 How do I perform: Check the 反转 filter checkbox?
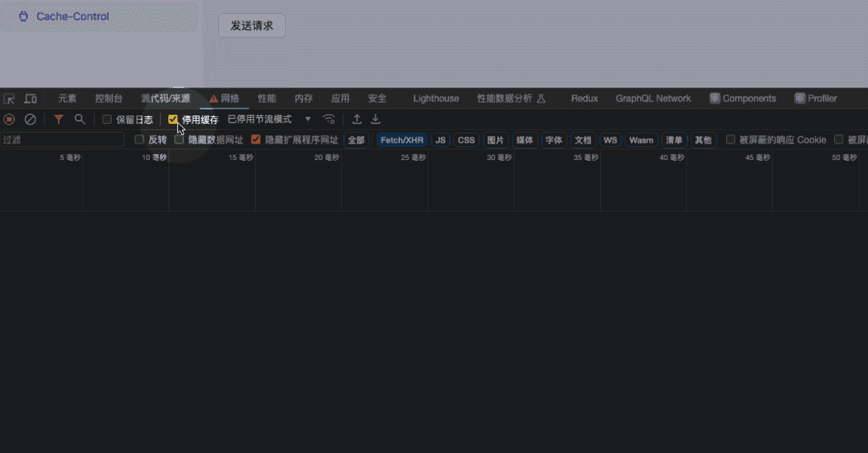(139, 140)
